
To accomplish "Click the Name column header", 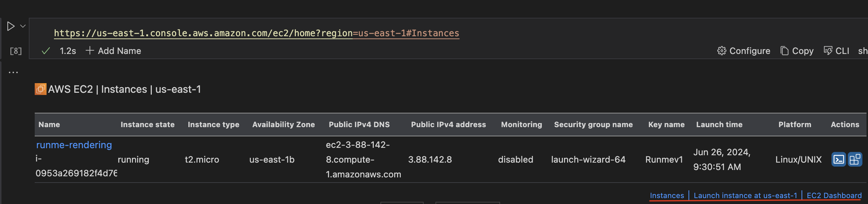I will pyautogui.click(x=49, y=125).
